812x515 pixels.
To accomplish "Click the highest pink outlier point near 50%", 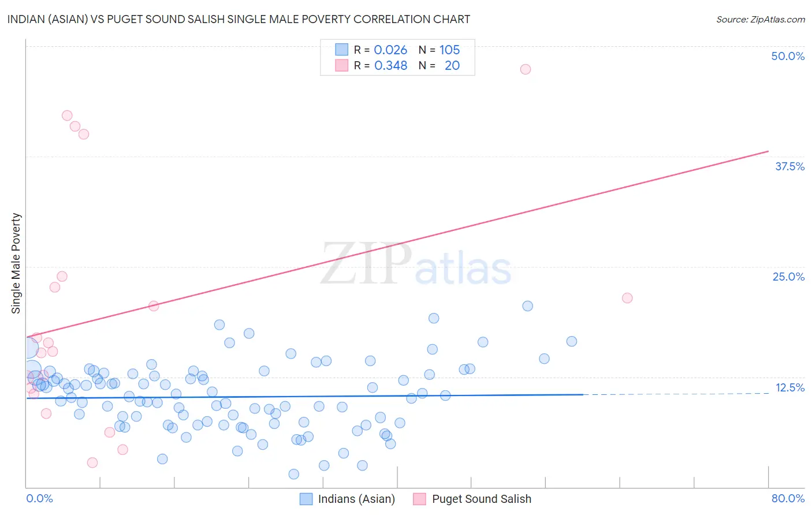I will click(x=526, y=69).
